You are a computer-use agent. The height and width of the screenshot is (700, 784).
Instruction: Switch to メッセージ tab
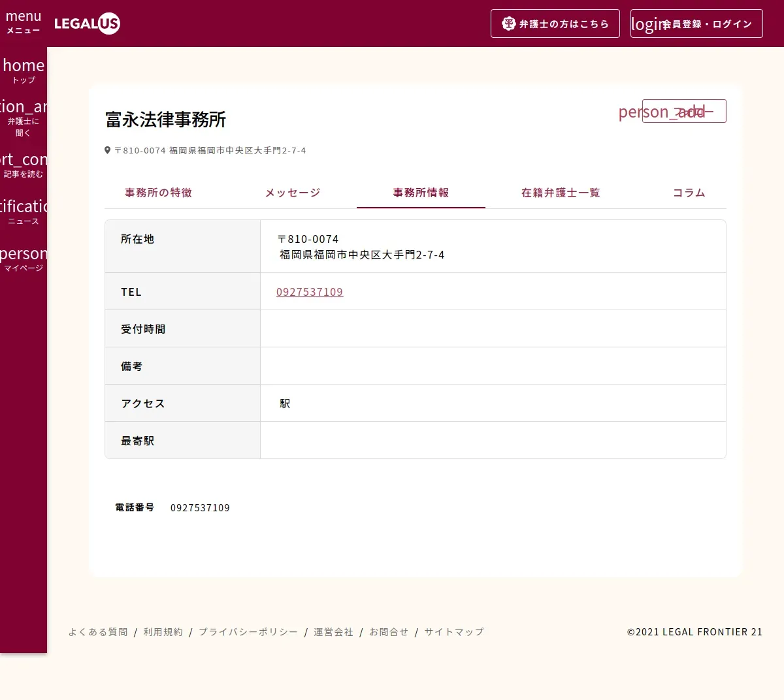coord(293,193)
